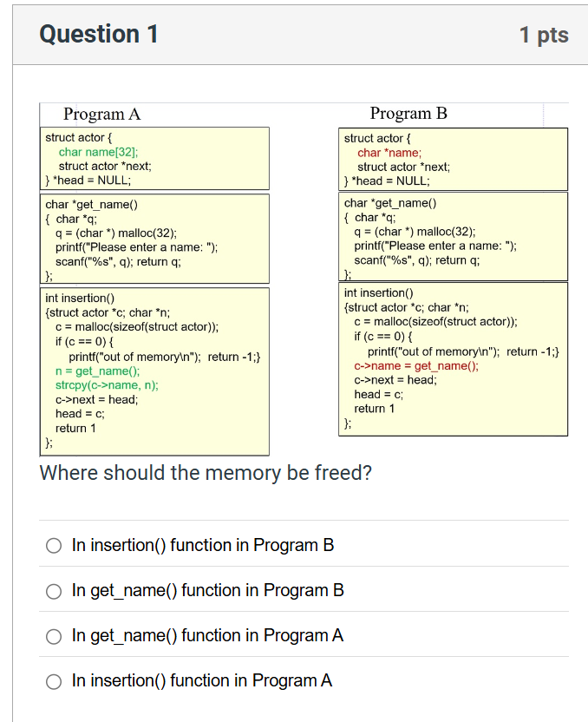Select radio button for get_name() in Program B
The height and width of the screenshot is (722, 588).
(52, 590)
